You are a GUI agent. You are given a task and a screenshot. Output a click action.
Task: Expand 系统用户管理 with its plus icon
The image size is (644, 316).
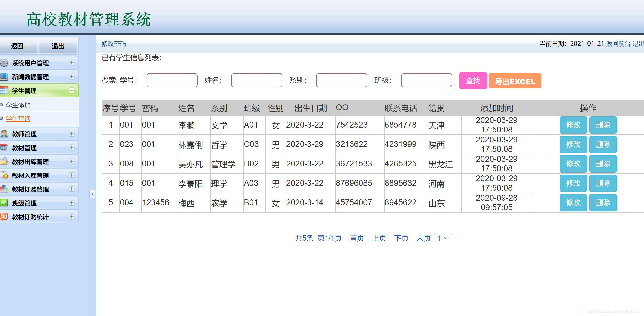pos(72,63)
